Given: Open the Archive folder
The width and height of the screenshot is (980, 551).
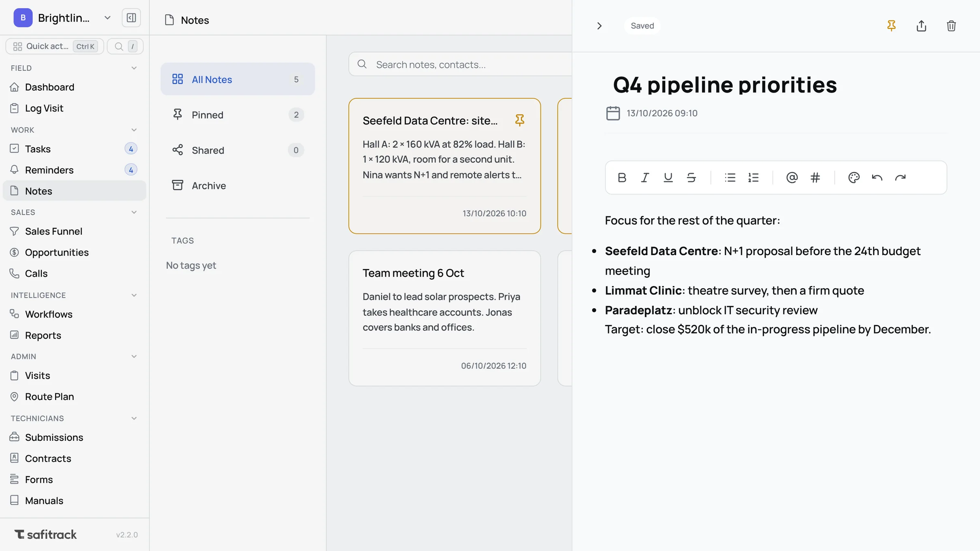Looking at the screenshot, I should [x=238, y=186].
